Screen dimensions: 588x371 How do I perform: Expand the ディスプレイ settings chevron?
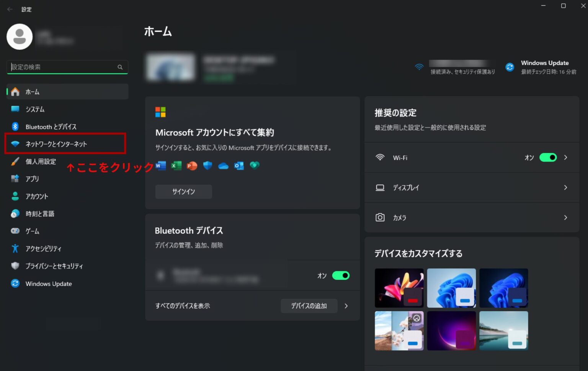565,187
